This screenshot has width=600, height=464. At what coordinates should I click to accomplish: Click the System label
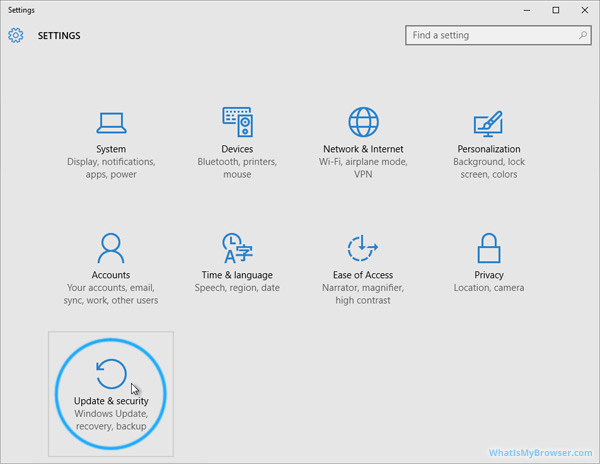point(111,149)
